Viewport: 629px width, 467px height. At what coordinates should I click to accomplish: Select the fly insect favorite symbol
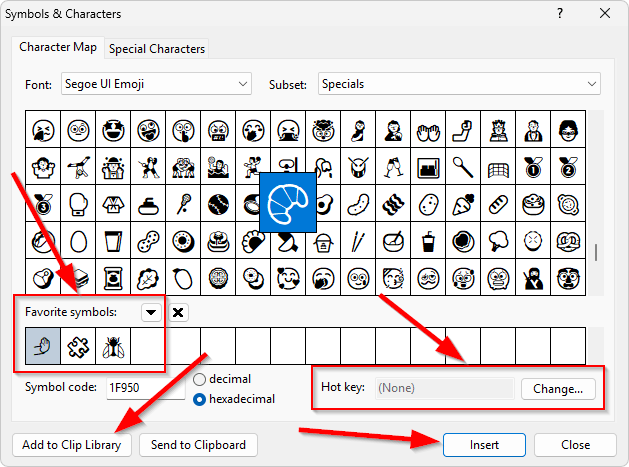pyautogui.click(x=113, y=346)
